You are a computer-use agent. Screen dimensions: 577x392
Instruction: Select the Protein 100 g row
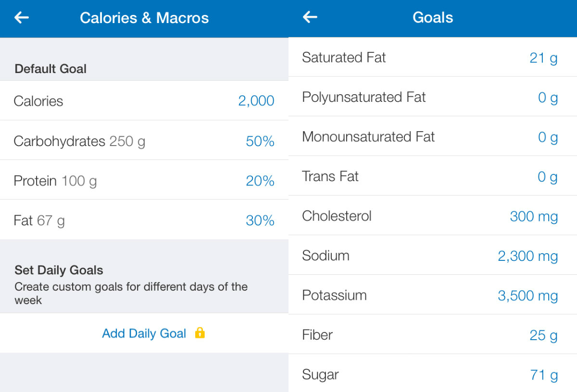(55, 181)
